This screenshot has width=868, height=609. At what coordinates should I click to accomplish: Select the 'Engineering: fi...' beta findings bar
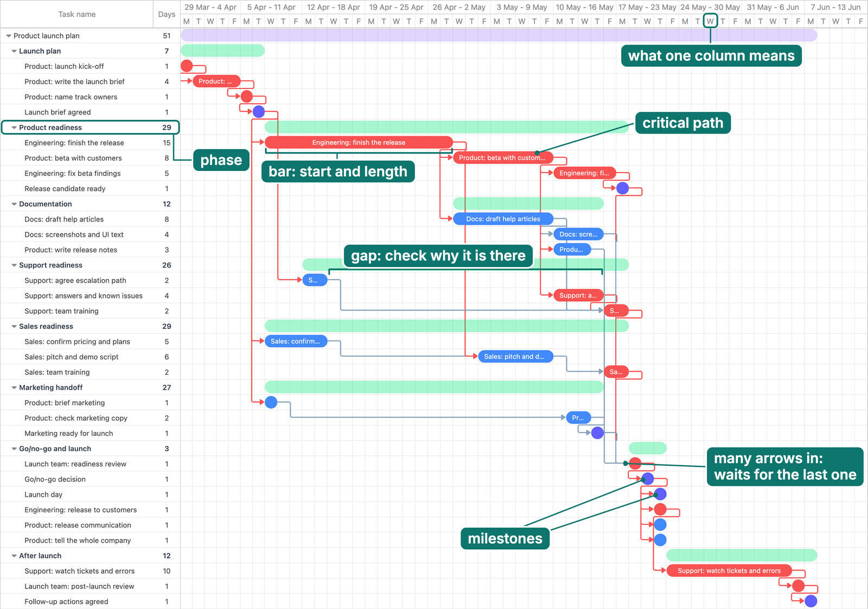pos(585,173)
